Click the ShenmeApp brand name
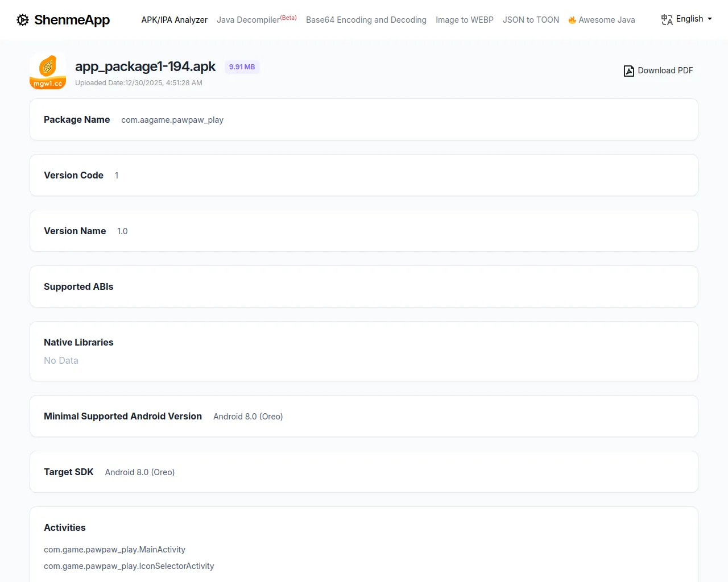The height and width of the screenshot is (582, 728). coord(72,20)
